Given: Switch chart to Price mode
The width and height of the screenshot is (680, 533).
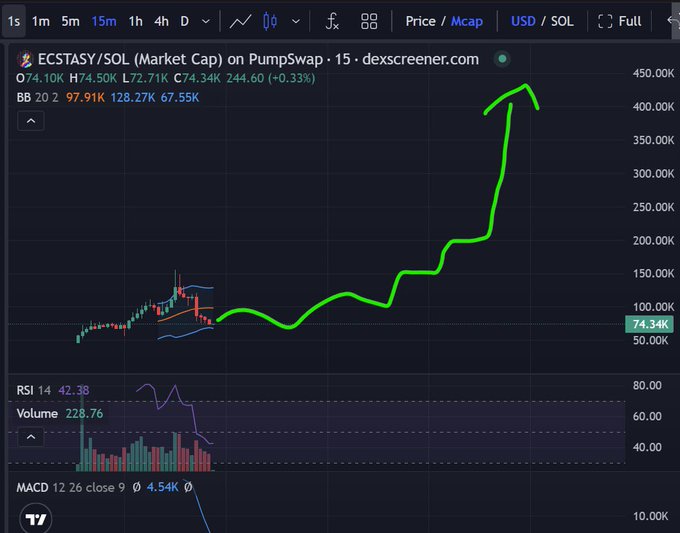Looking at the screenshot, I should pyautogui.click(x=420, y=21).
